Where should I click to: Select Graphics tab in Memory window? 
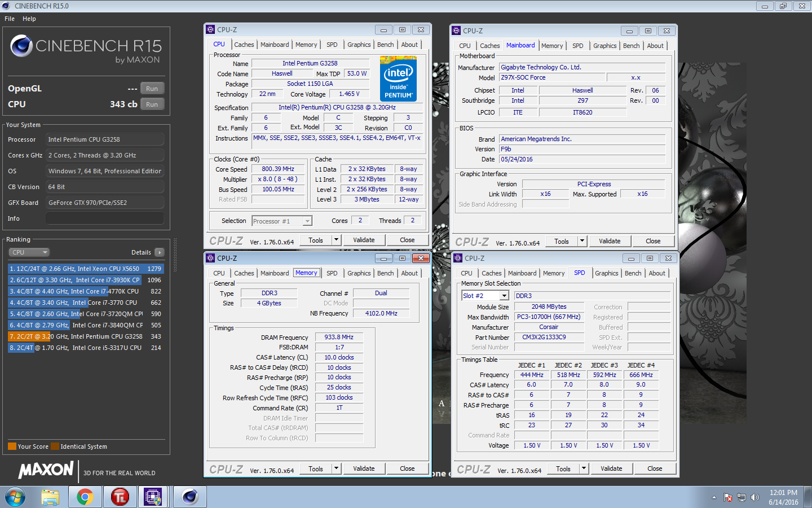point(359,273)
